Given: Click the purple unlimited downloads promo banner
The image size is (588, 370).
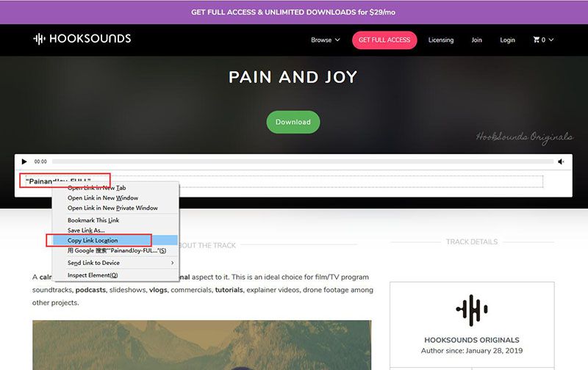Looking at the screenshot, I should [294, 12].
